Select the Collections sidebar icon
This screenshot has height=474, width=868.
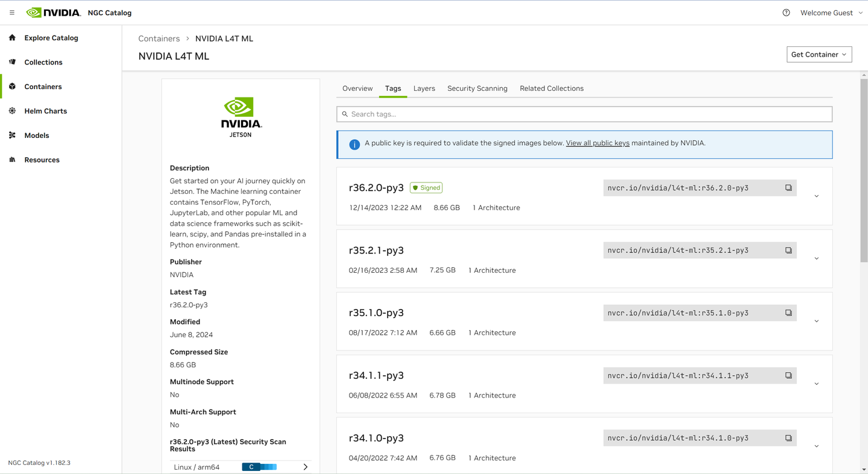point(12,62)
